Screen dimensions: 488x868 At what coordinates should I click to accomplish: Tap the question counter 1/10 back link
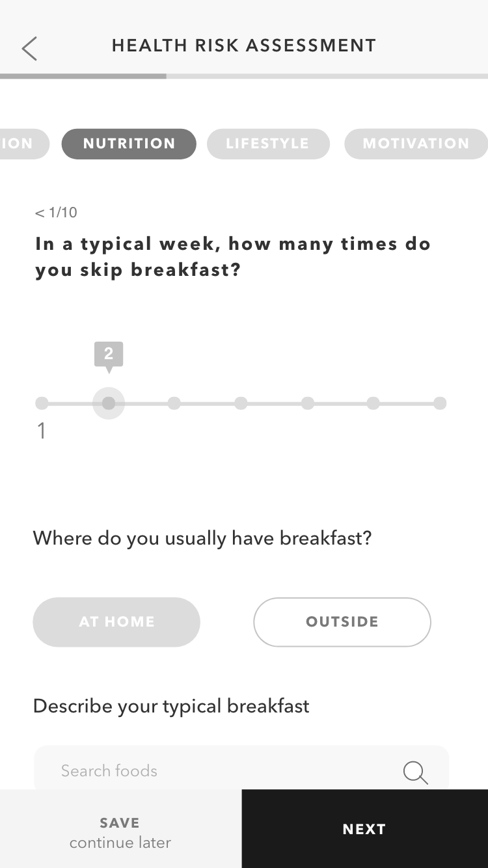tap(57, 212)
